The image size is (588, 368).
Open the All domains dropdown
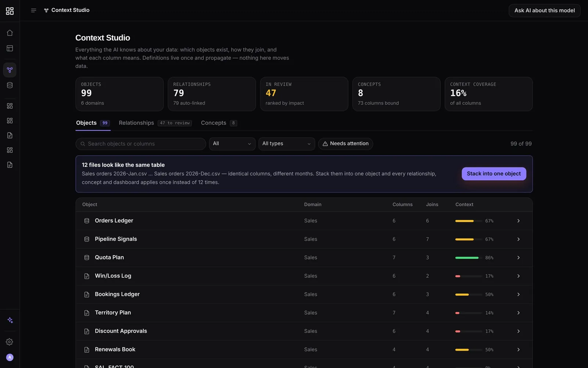pyautogui.click(x=232, y=144)
